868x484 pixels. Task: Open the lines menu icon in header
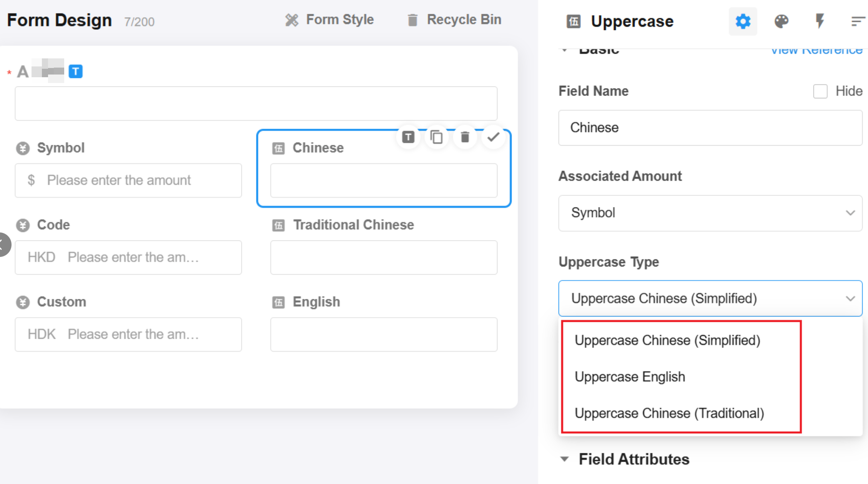pos(858,22)
